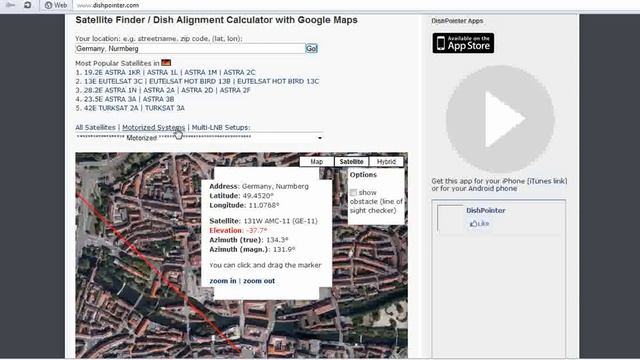Screen dimensions: 640x360
Task: Open Available on the App Store badge
Action: (463, 43)
